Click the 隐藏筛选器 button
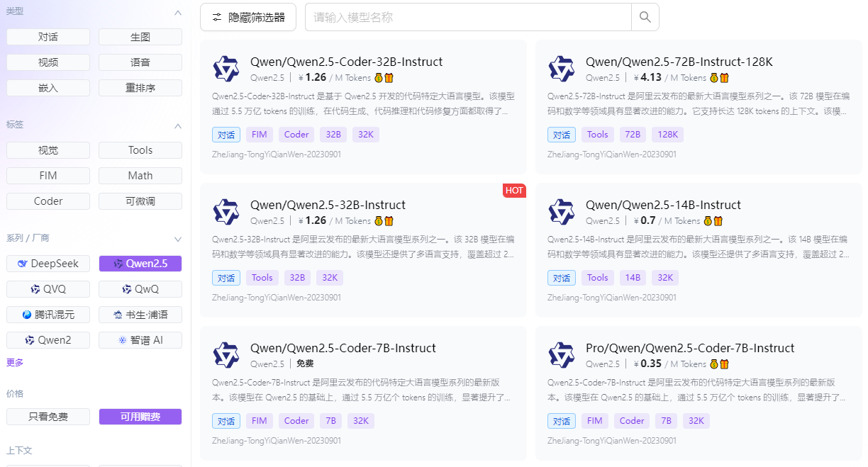The width and height of the screenshot is (868, 467). tap(247, 17)
